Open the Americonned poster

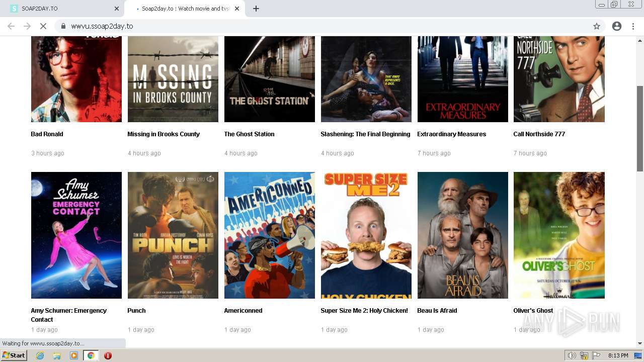[270, 235]
